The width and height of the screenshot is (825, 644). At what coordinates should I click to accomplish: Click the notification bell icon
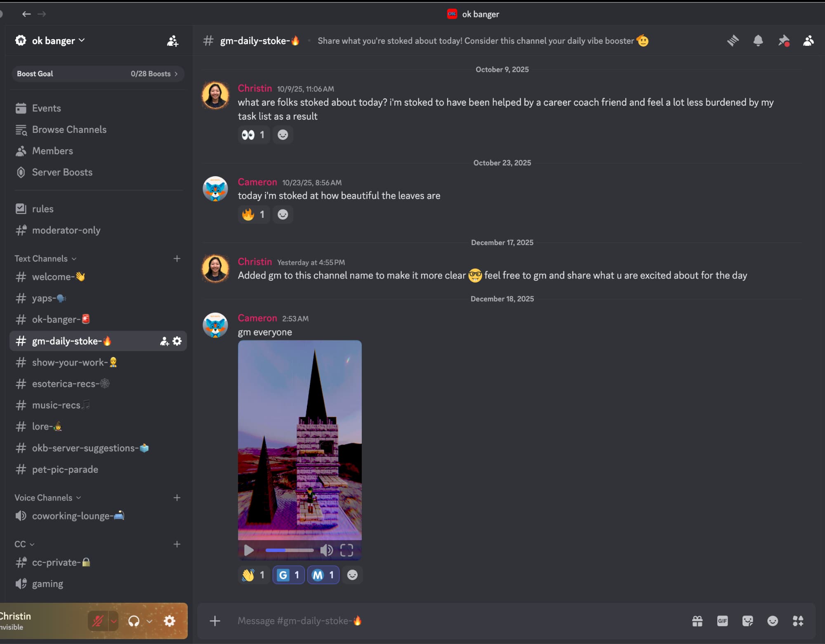[758, 40]
